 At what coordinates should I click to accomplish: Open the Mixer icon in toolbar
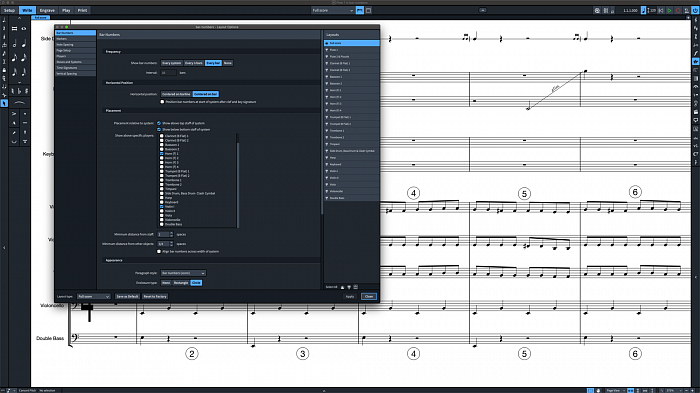click(x=606, y=10)
